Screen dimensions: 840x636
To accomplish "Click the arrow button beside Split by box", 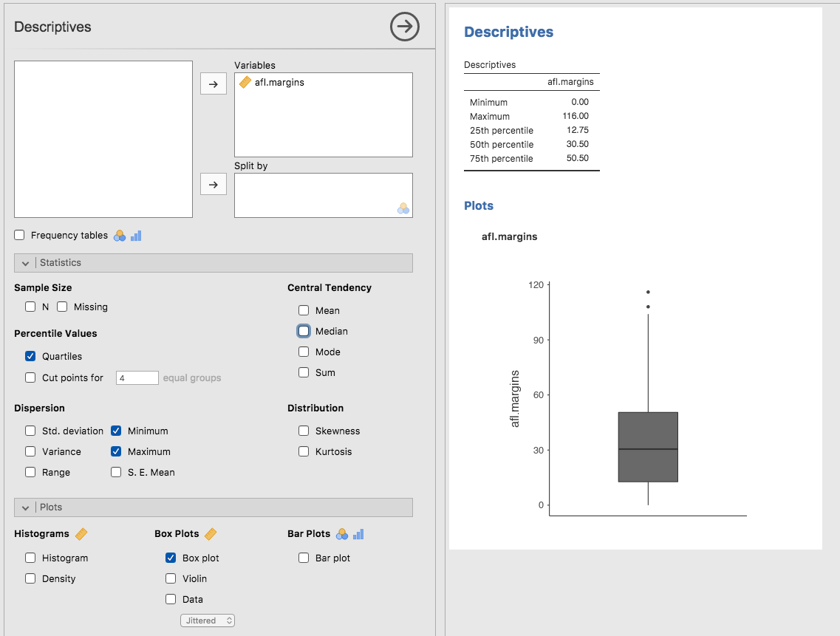I will 214,185.
